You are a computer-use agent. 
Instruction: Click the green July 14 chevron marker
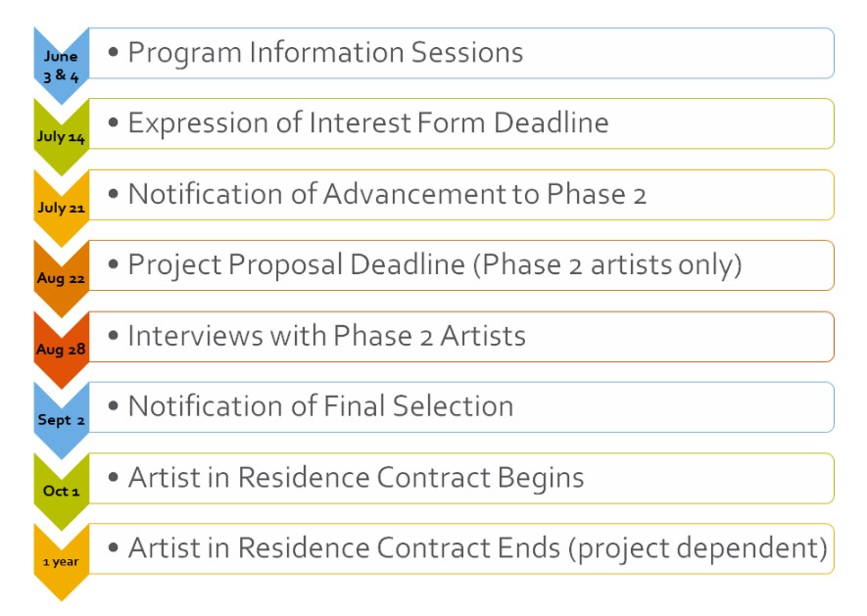[62, 136]
